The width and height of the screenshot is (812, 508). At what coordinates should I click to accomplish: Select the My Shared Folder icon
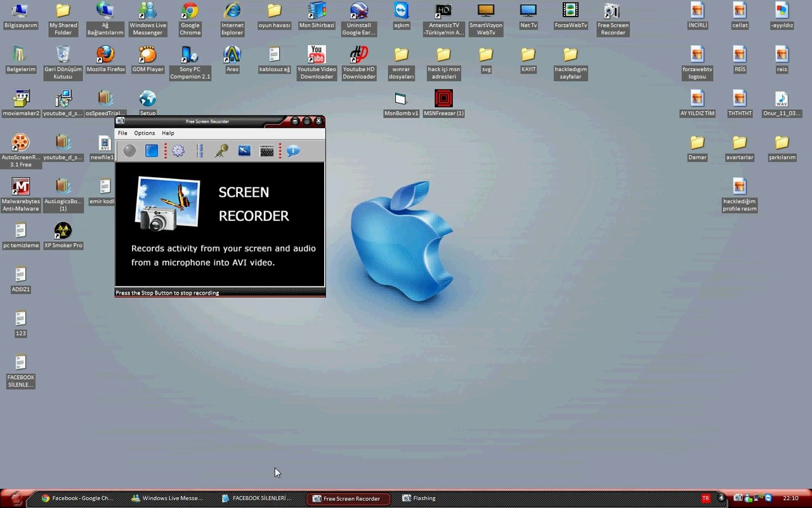click(63, 19)
